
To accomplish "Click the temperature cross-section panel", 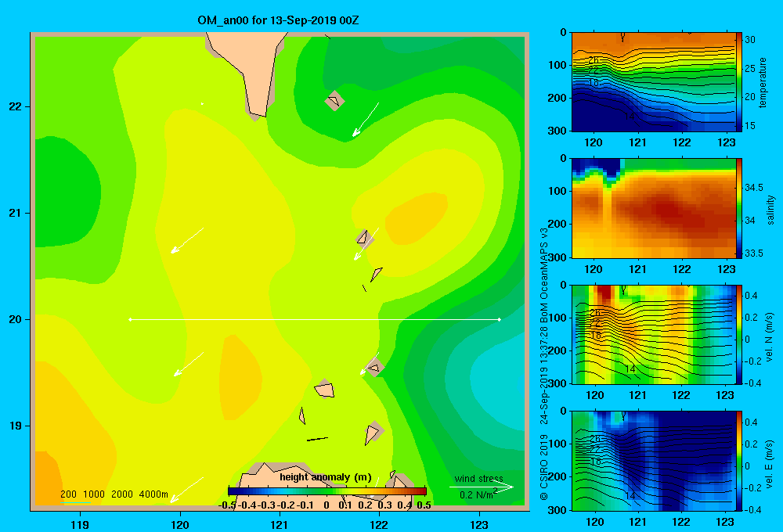I will coord(653,82).
